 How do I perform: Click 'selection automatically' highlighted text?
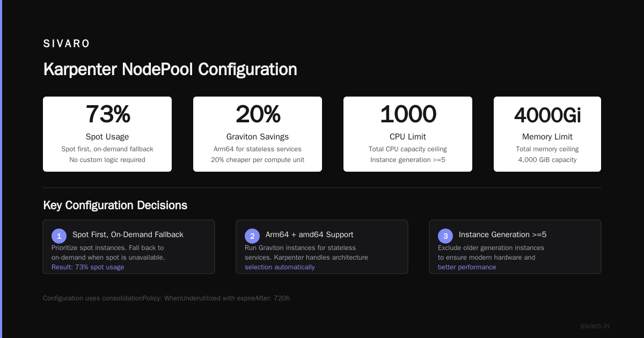point(280,267)
